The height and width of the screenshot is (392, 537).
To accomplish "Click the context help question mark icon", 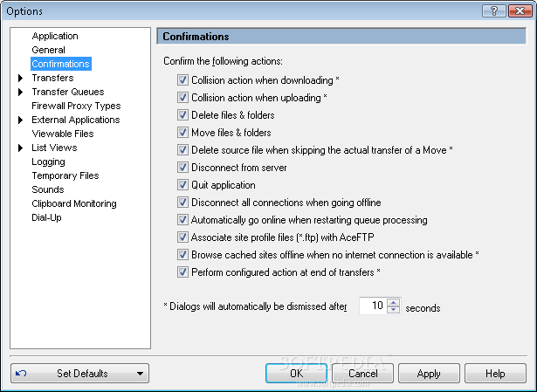I will click(x=493, y=11).
